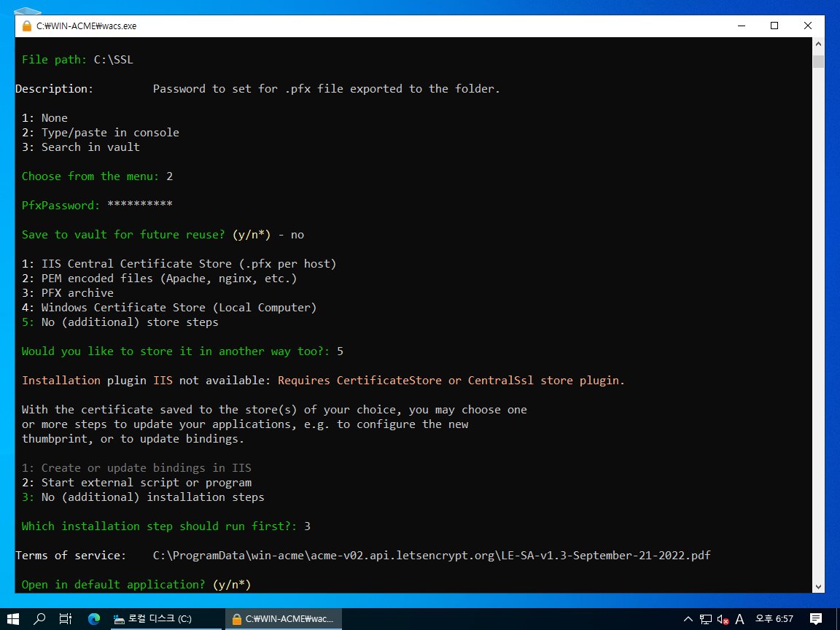Open taskbar search magnifier
Viewport: 840px width, 630px height.
[x=39, y=619]
